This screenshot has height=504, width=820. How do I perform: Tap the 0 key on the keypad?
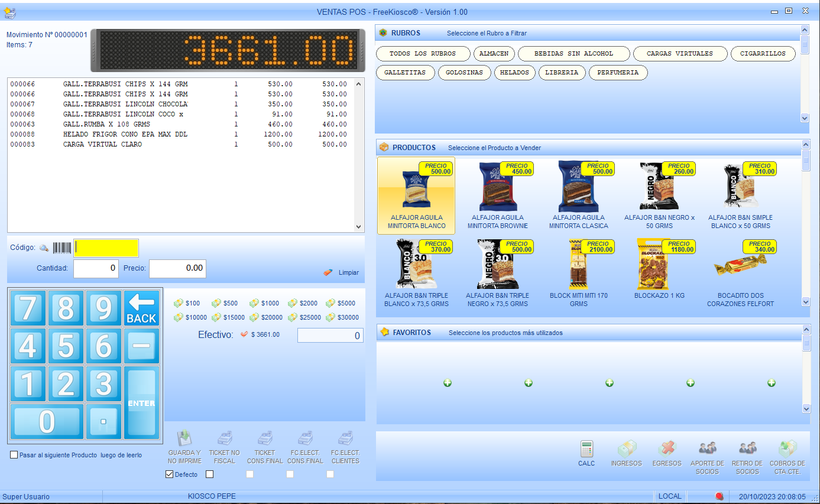(47, 422)
